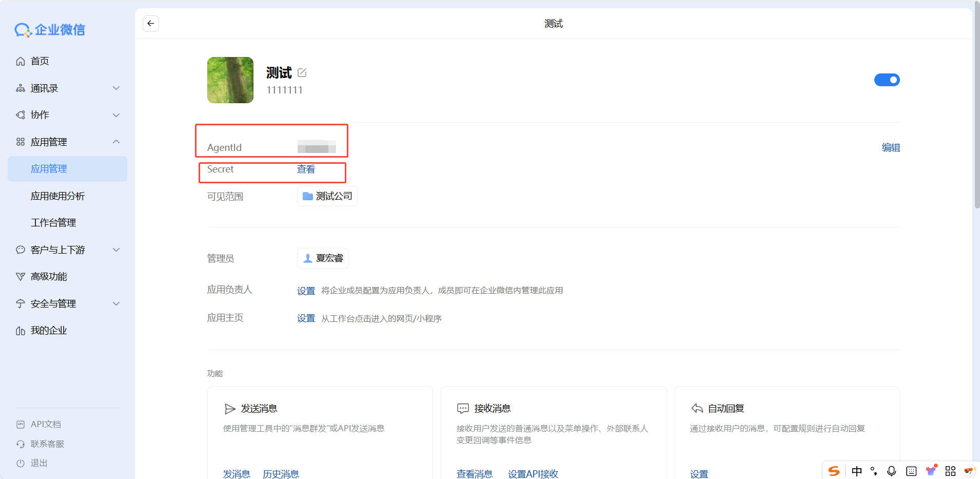Click the Sogou assistant mascot icon

969,471
